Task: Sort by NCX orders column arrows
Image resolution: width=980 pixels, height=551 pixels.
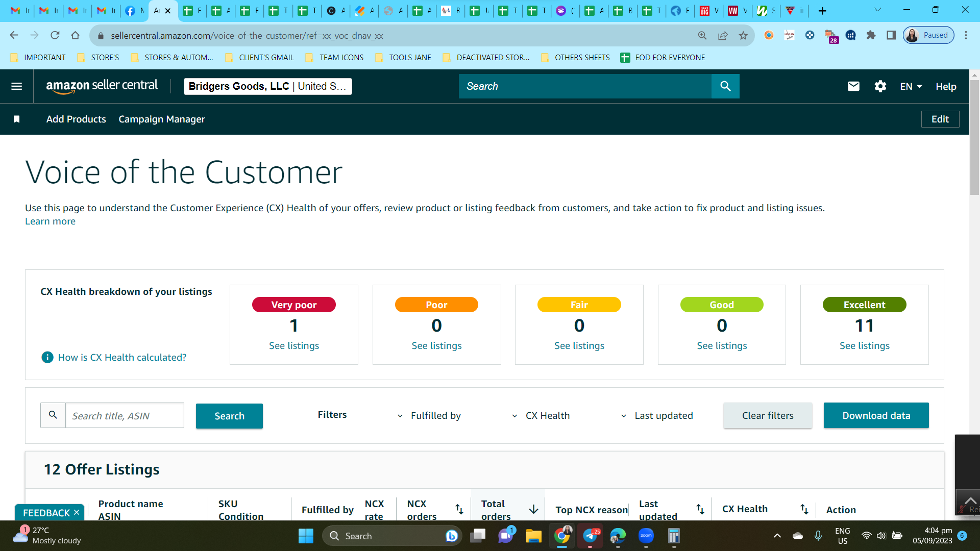Action: [459, 509]
